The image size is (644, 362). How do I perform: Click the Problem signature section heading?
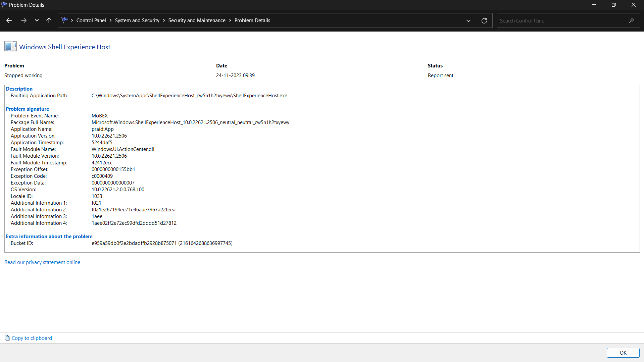click(x=27, y=109)
